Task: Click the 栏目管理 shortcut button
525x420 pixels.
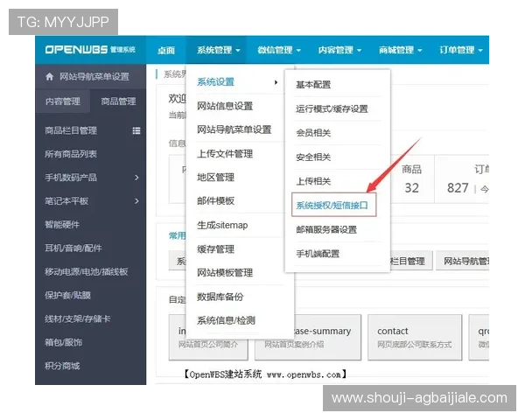Action: click(x=411, y=261)
